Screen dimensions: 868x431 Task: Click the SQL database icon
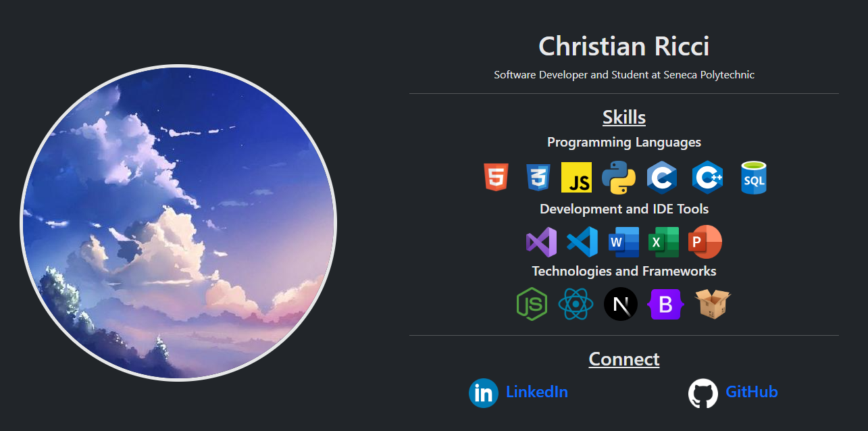click(x=753, y=178)
